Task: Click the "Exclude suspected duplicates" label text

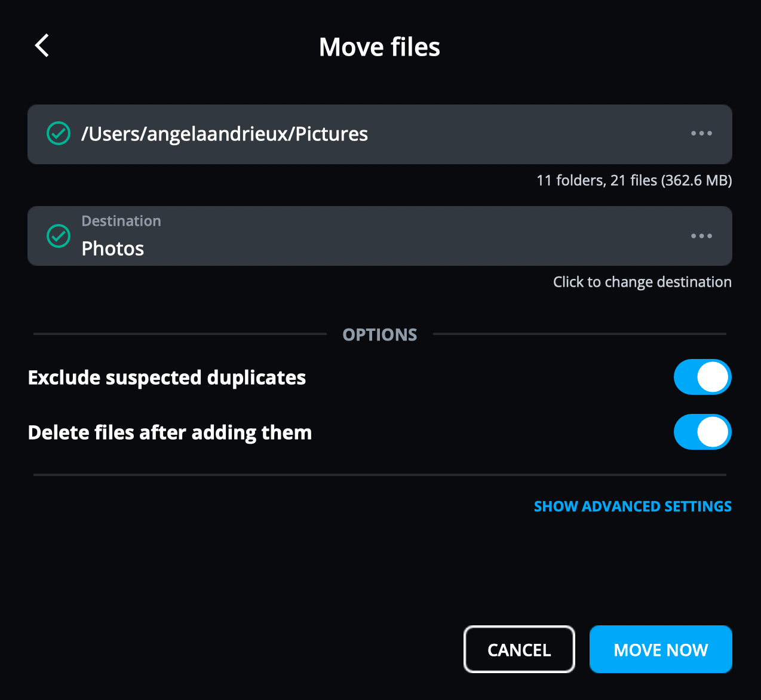Action: pos(167,377)
